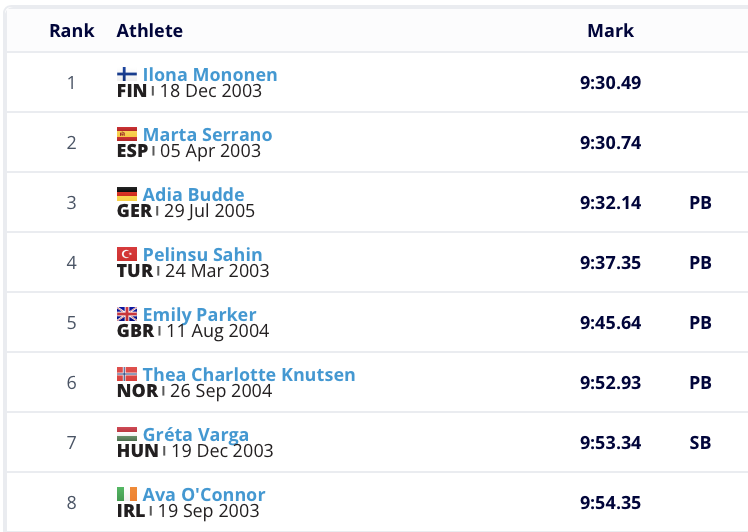Image resolution: width=748 pixels, height=532 pixels.
Task: Click the Hungary flag icon
Action: (x=127, y=434)
